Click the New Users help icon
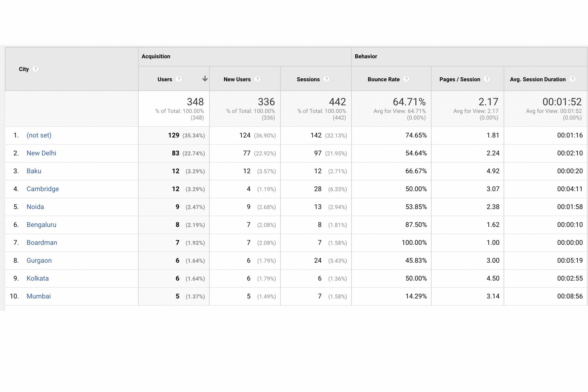Viewport: 588px width, 392px height. pyautogui.click(x=257, y=79)
